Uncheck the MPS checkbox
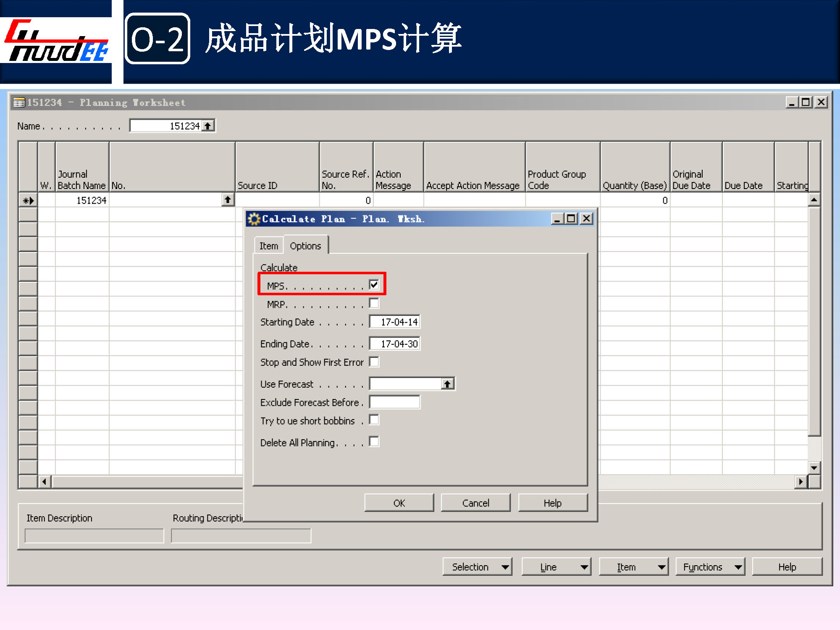The width and height of the screenshot is (840, 630). pos(374,285)
